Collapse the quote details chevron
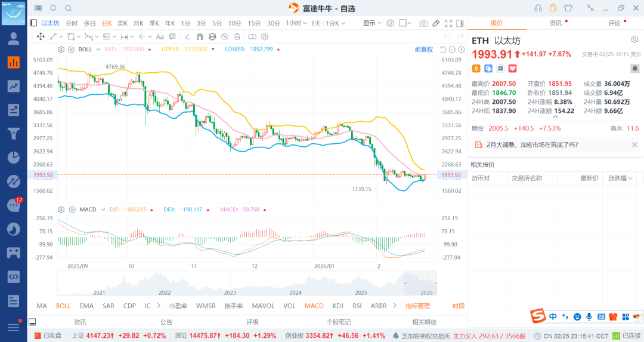 [555, 118]
